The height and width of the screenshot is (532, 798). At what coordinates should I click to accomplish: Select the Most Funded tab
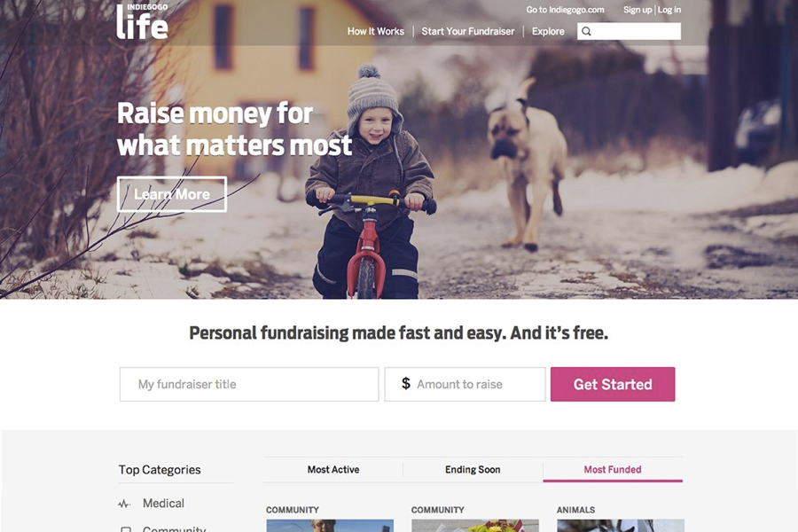[613, 469]
